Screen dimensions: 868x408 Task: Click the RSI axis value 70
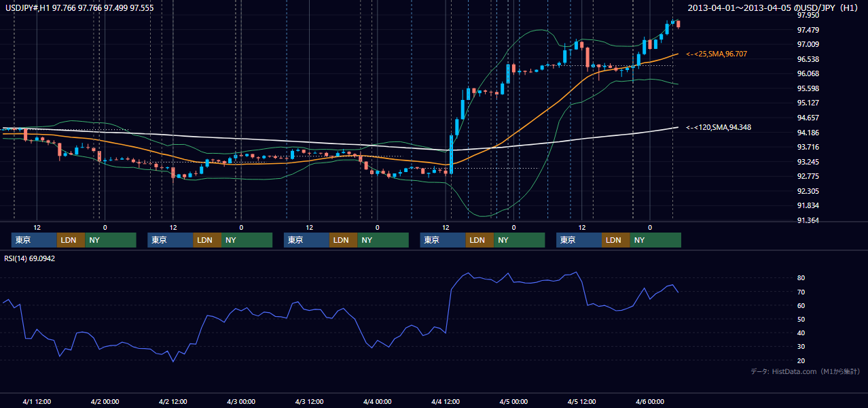click(801, 292)
